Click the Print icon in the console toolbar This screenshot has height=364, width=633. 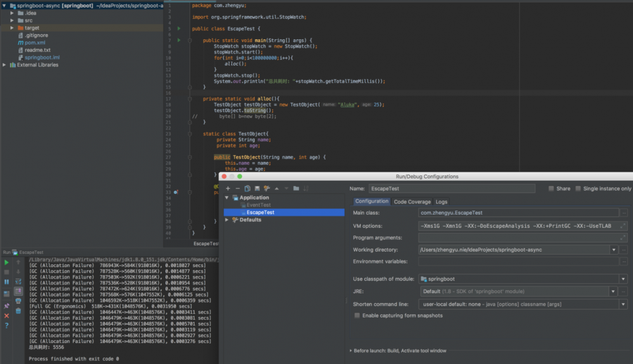coord(18,301)
